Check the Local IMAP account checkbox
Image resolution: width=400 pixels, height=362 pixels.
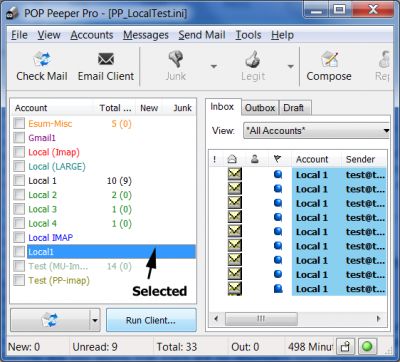coord(19,237)
